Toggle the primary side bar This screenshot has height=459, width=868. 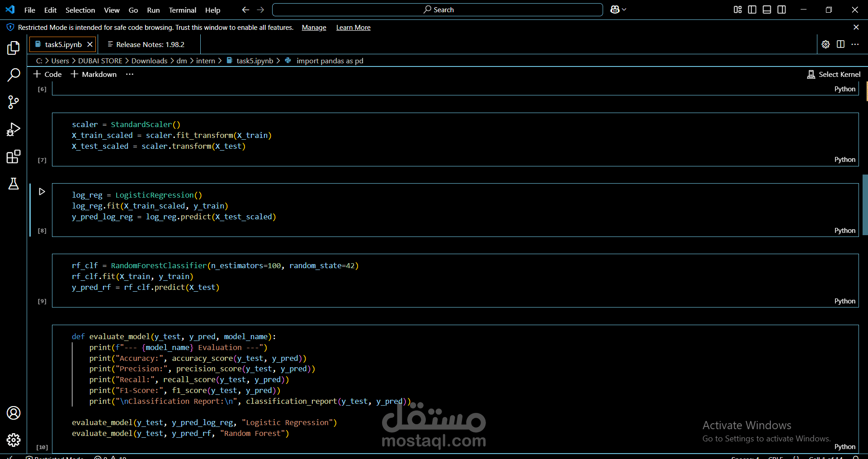(x=752, y=9)
